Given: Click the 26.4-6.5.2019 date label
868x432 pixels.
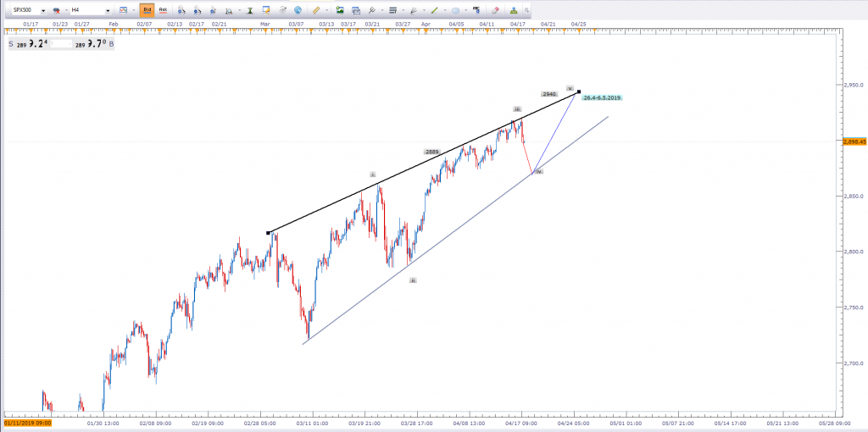Looking at the screenshot, I should (x=602, y=98).
